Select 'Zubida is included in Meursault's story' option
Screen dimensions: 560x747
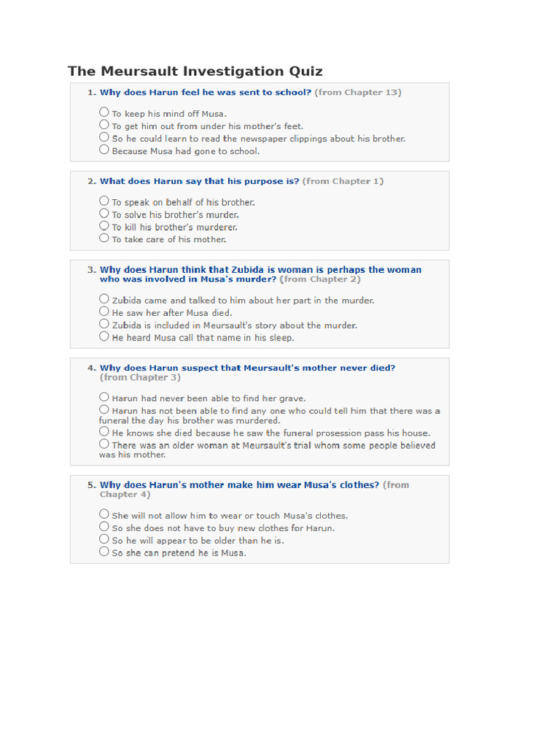pyautogui.click(x=104, y=324)
